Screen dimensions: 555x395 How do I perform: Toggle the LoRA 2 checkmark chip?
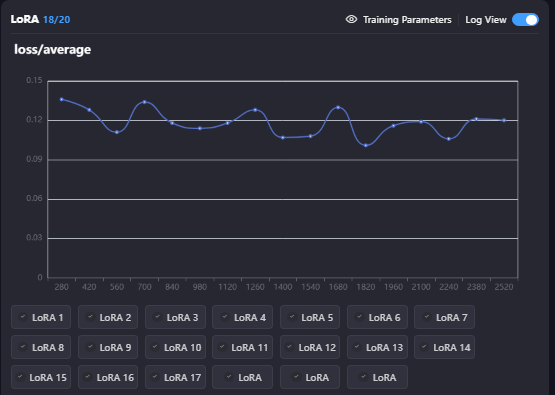point(108,317)
